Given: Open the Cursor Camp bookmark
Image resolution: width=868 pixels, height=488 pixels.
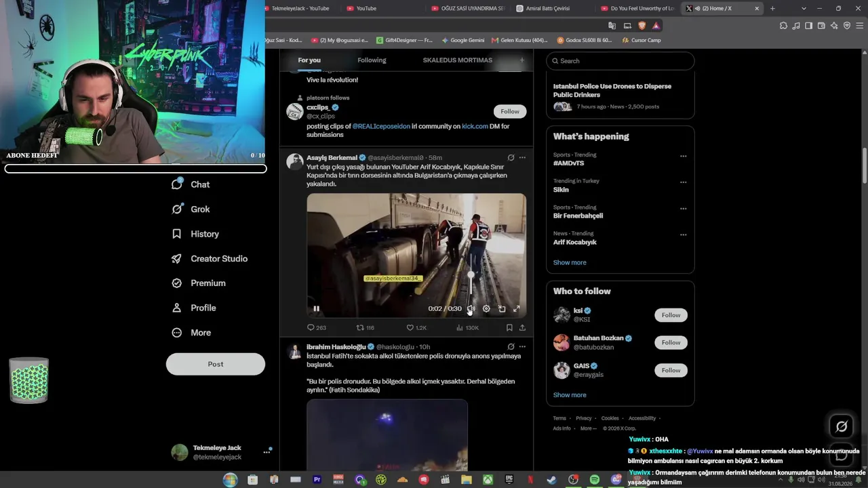Looking at the screenshot, I should tap(641, 40).
